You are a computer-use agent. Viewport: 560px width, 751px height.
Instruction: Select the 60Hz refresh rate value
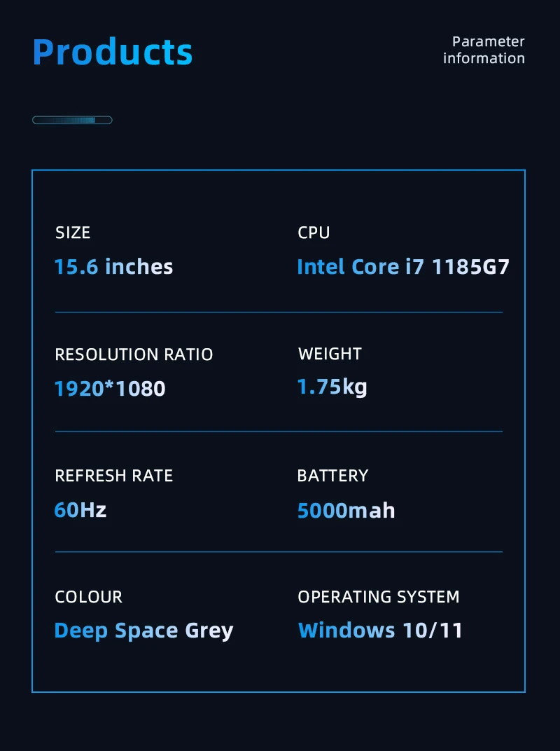pos(80,509)
